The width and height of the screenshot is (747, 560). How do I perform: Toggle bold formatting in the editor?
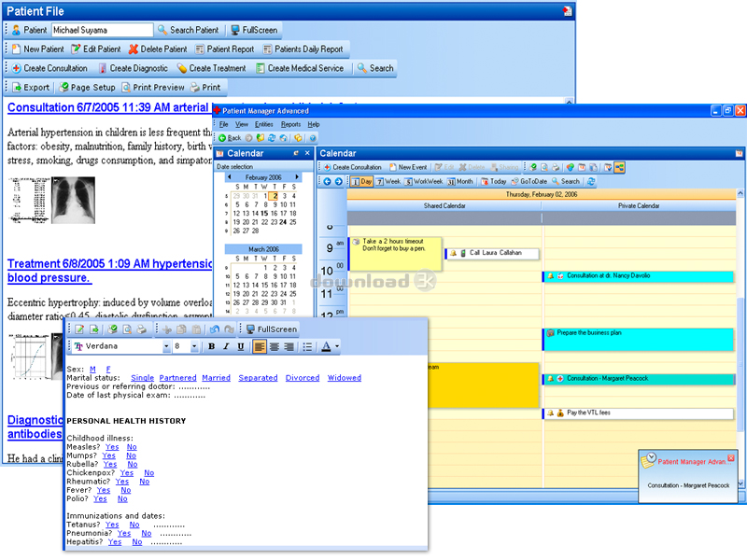pyautogui.click(x=212, y=346)
